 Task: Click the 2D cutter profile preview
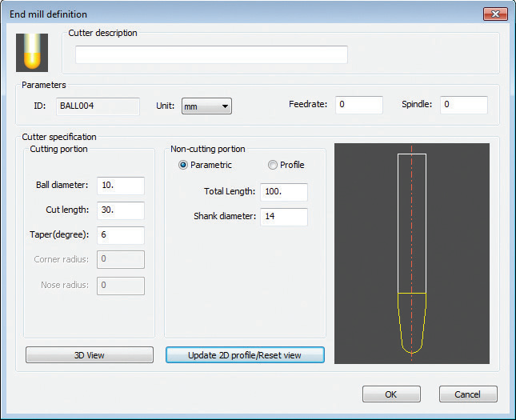412,254
